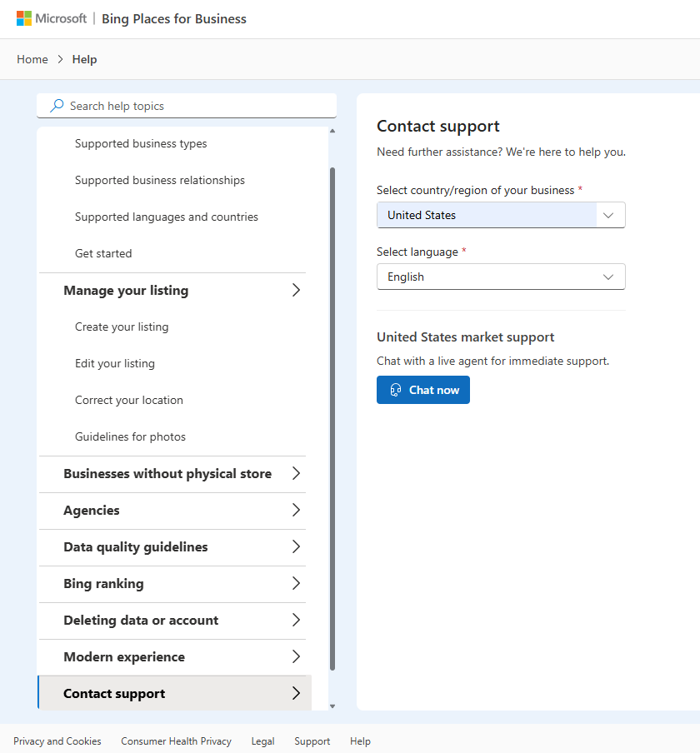Open the Consumer Health Privacy link
The width and height of the screenshot is (700, 753).
pos(177,741)
